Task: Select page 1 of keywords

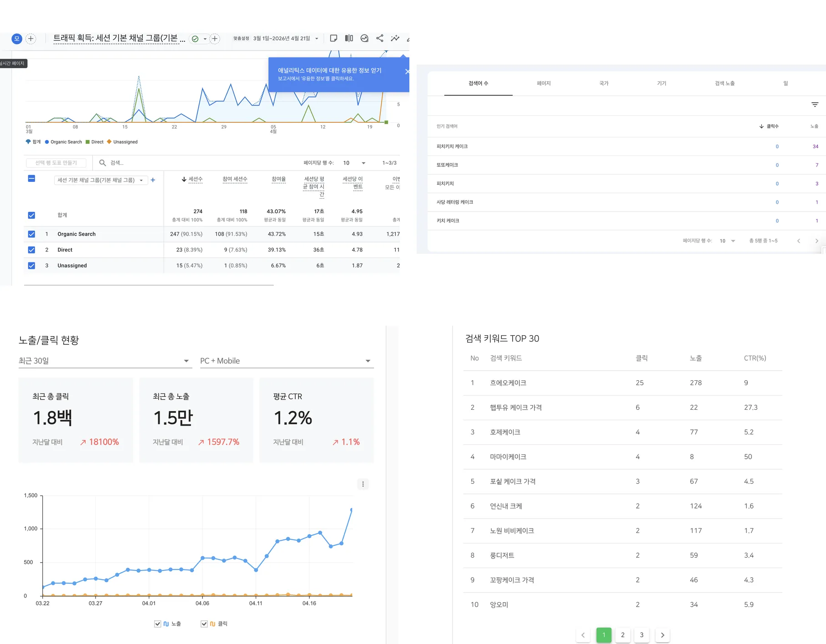Action: tap(604, 635)
